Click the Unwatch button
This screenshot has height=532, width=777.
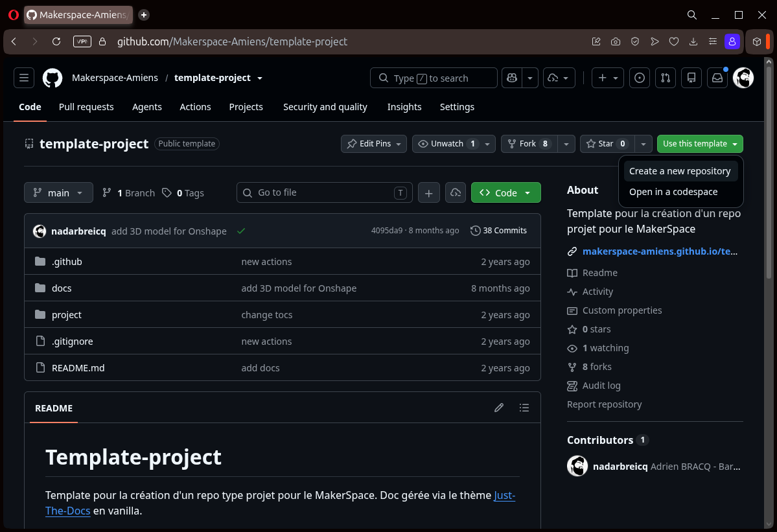(x=447, y=144)
